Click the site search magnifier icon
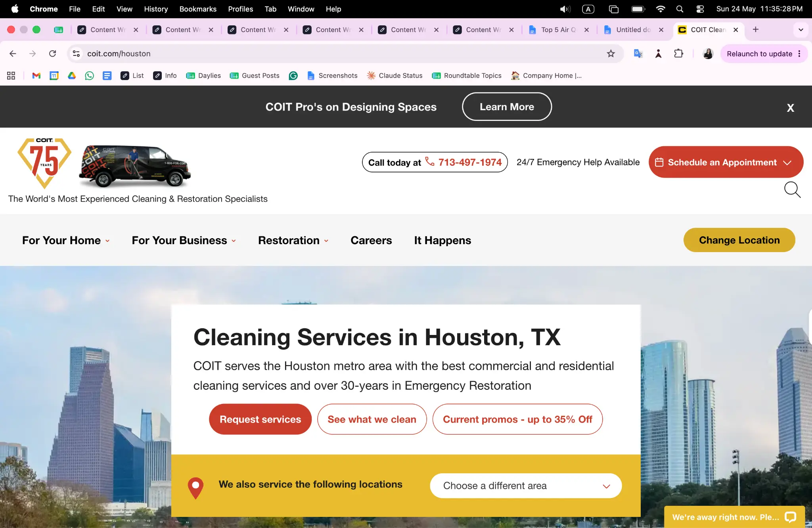This screenshot has height=528, width=812. point(792,190)
